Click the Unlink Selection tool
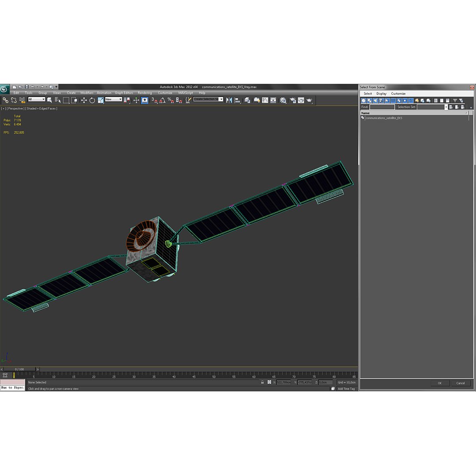The width and height of the screenshot is (476, 476). (14, 100)
